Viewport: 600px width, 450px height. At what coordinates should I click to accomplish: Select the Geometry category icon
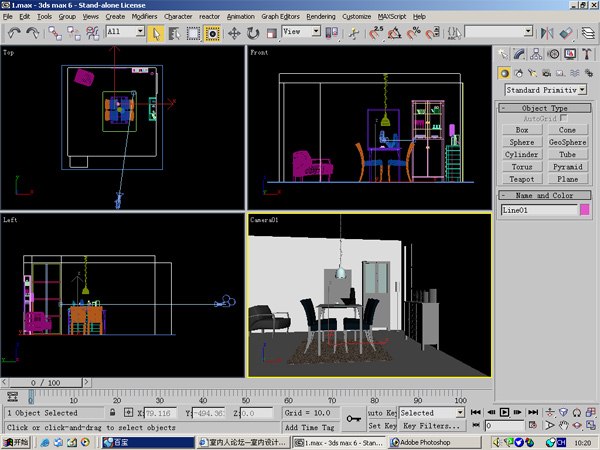(504, 73)
